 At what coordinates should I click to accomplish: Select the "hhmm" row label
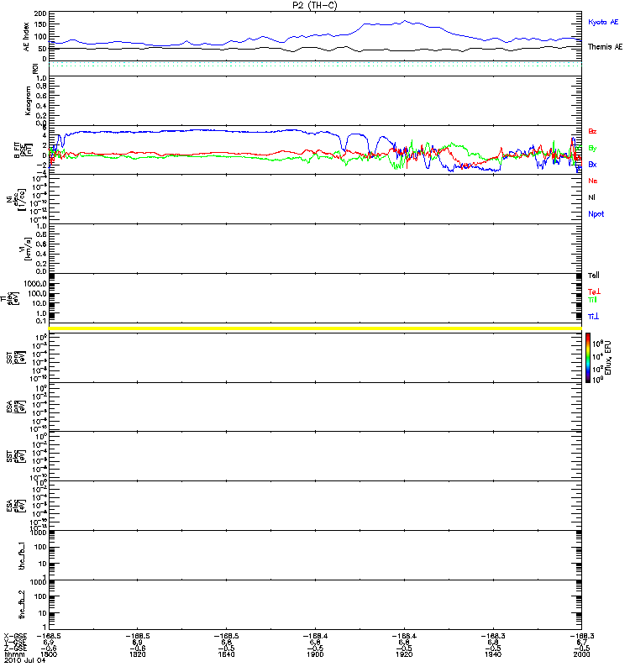point(14,654)
